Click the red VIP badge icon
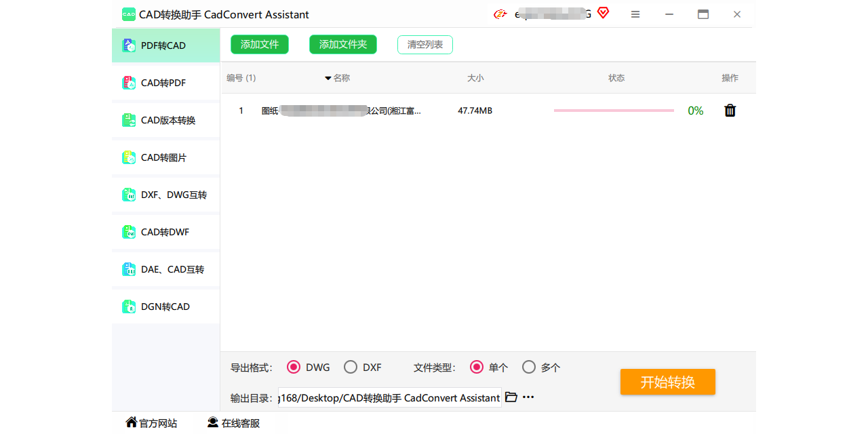The width and height of the screenshot is (868, 434). [602, 13]
